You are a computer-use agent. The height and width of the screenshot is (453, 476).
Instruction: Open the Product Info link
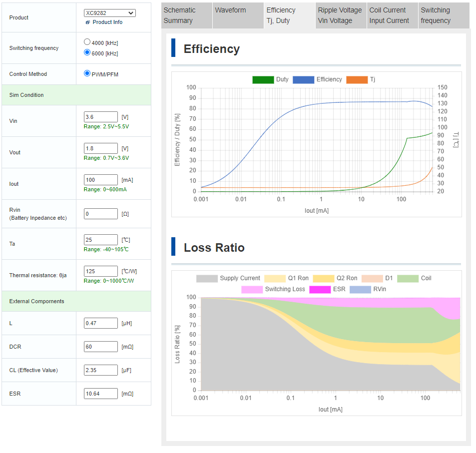pyautogui.click(x=107, y=22)
